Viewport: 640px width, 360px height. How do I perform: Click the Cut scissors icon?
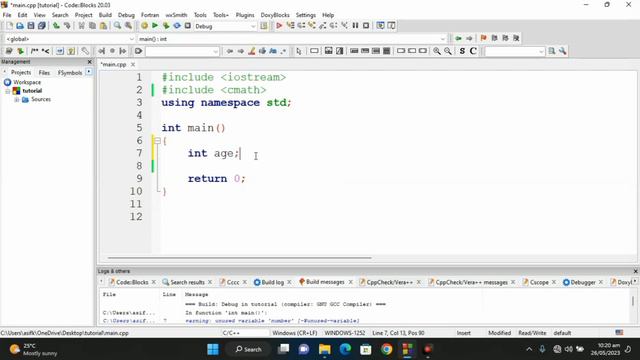(81, 26)
